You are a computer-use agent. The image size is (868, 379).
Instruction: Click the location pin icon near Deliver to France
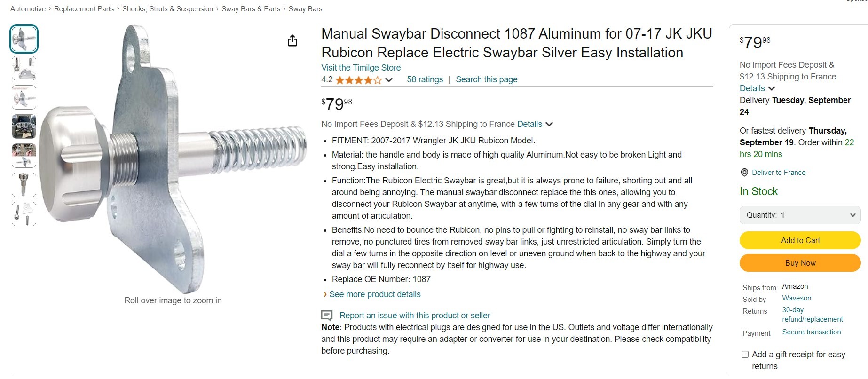coord(744,173)
